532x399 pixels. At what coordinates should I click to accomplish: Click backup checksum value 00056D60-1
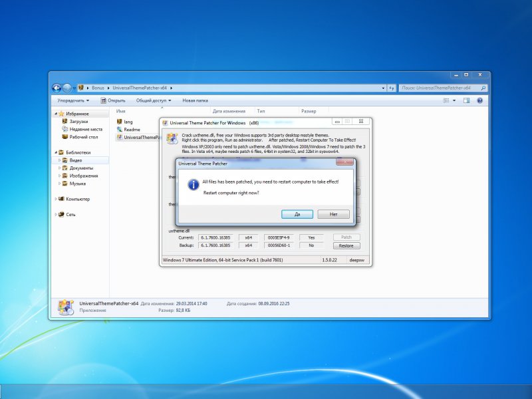click(x=279, y=245)
